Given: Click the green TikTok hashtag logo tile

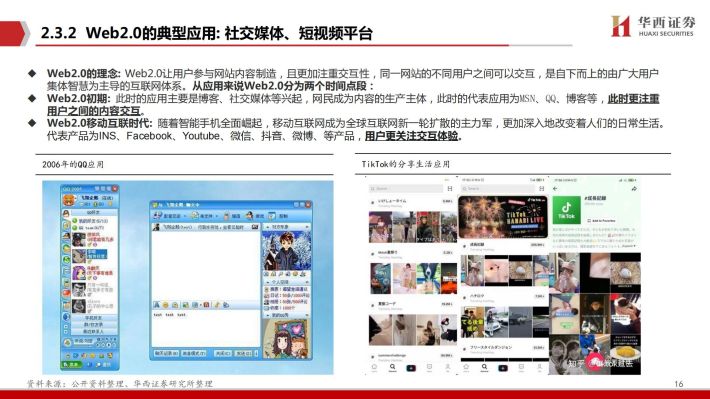Looking at the screenshot, I should point(566,210).
